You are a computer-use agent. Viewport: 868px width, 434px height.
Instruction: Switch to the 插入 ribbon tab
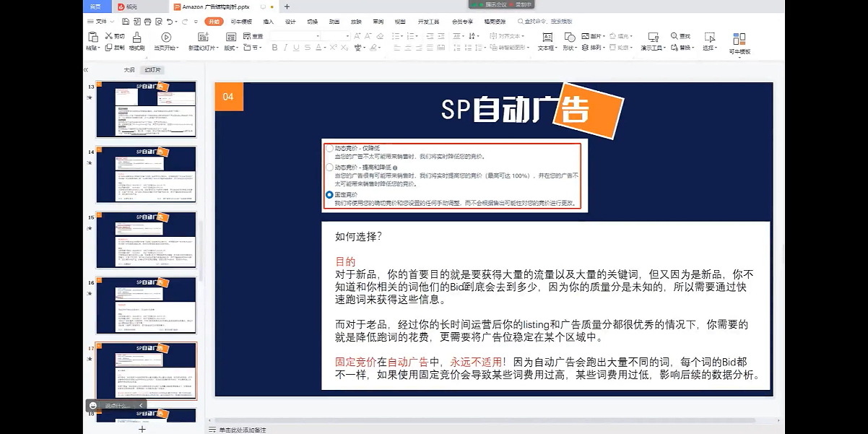(x=268, y=22)
